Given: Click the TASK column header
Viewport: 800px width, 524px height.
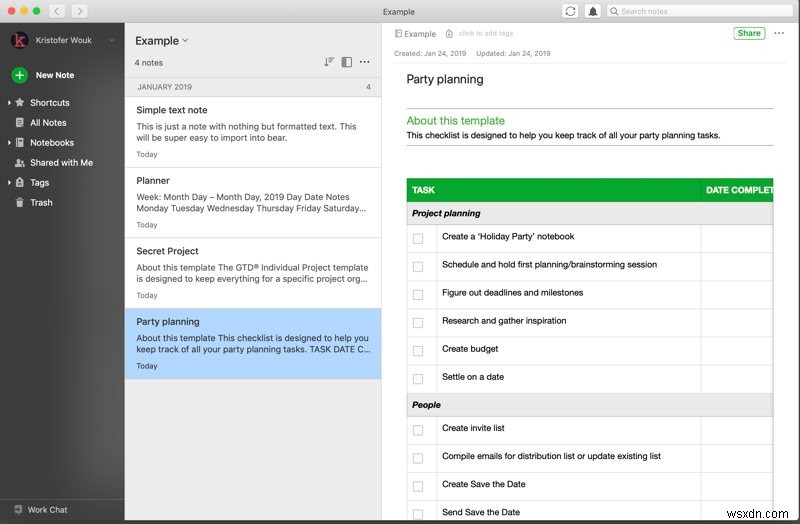Looking at the screenshot, I should tap(554, 190).
